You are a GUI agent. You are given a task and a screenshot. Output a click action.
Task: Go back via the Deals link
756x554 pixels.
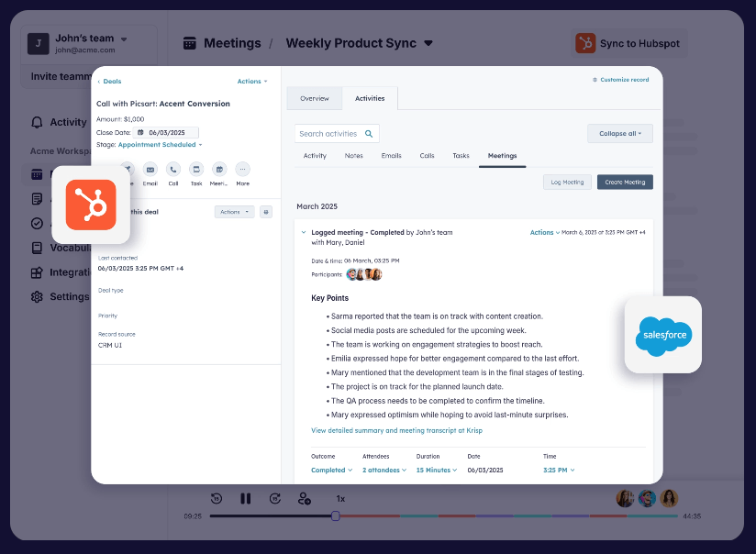point(109,82)
